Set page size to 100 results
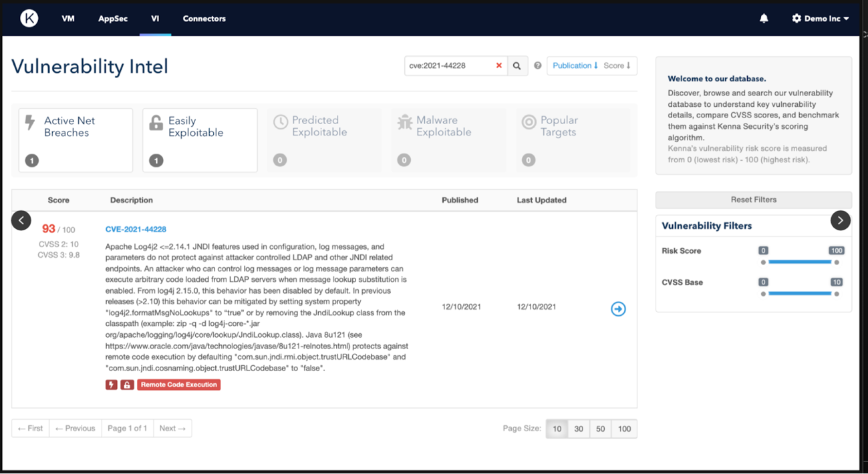 coord(623,429)
